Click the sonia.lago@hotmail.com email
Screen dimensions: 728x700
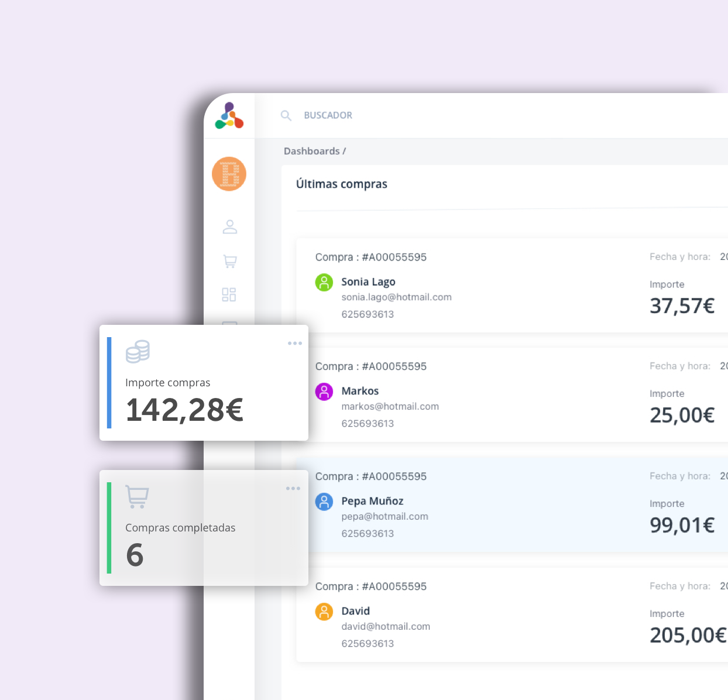396,297
